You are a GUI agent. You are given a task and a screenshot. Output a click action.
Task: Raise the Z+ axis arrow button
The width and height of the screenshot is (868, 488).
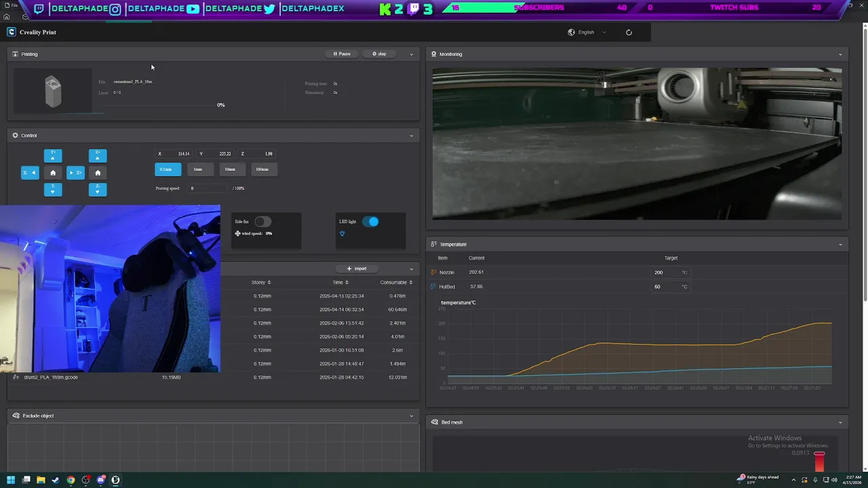coord(98,156)
